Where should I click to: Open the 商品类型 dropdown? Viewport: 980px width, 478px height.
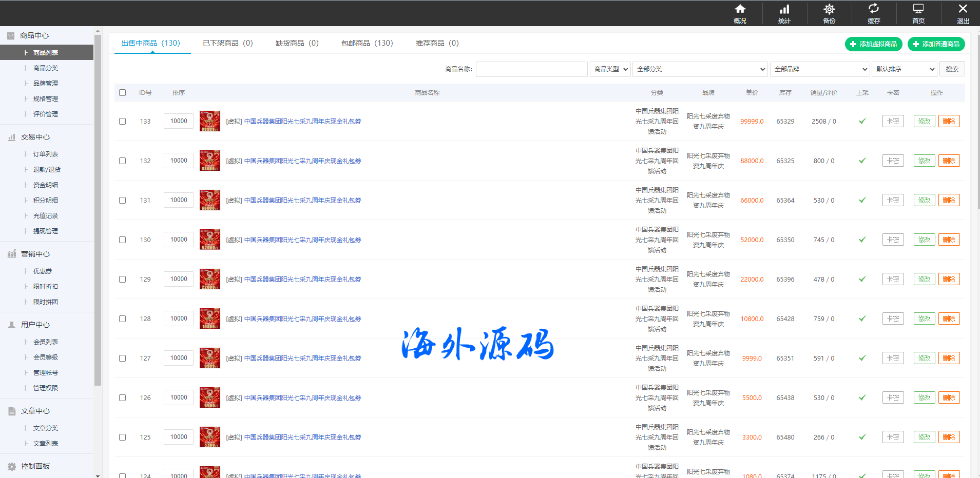pyautogui.click(x=610, y=69)
